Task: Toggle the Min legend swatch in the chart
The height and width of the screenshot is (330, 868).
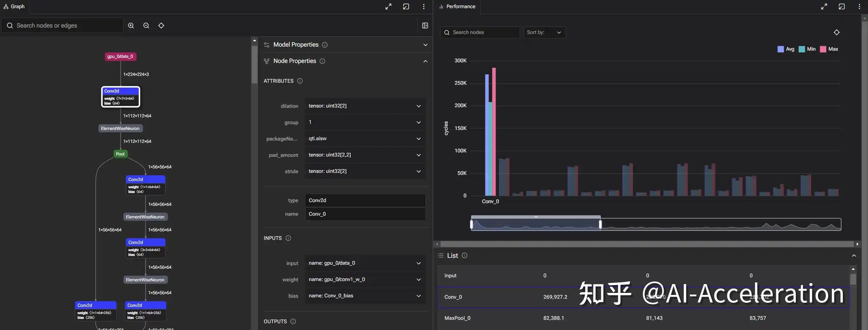Action: click(802, 49)
